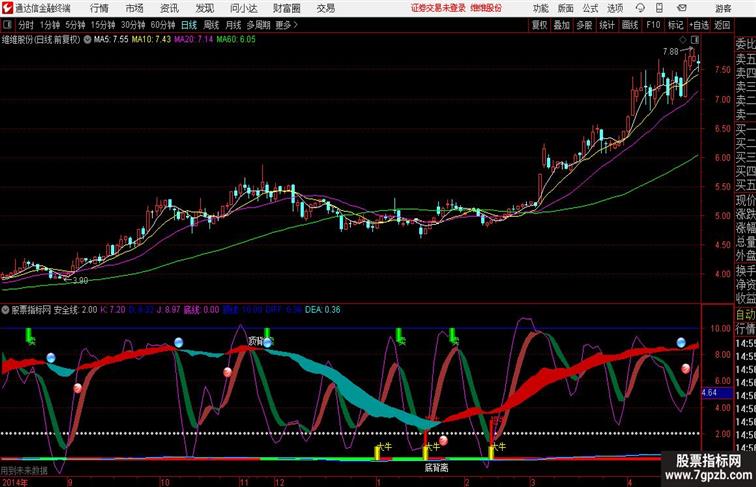Screen dimensions: 756x487
Task: Click the 画线 drawing toolbar button
Action: point(630,25)
